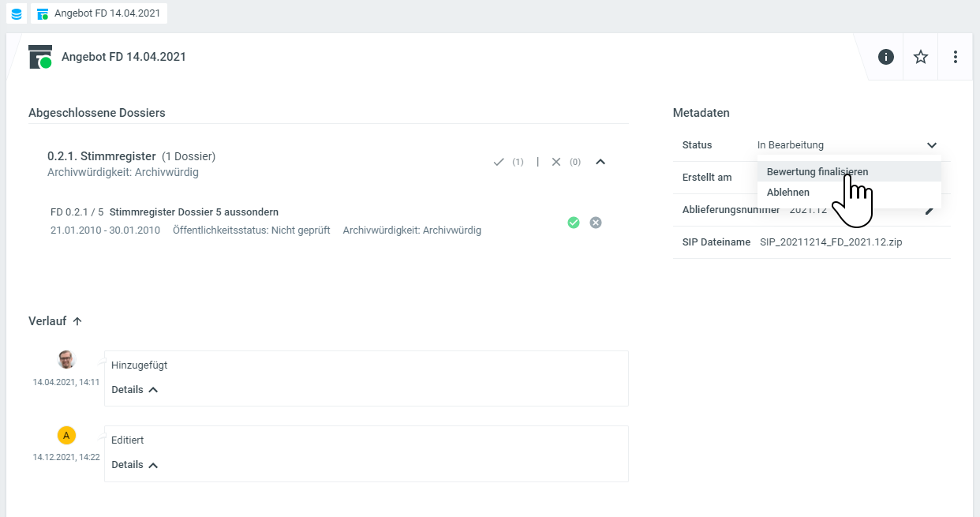The width and height of the screenshot is (980, 517).
Task: Switch to Angebot FD 14.04.2021 tab
Action: [99, 14]
